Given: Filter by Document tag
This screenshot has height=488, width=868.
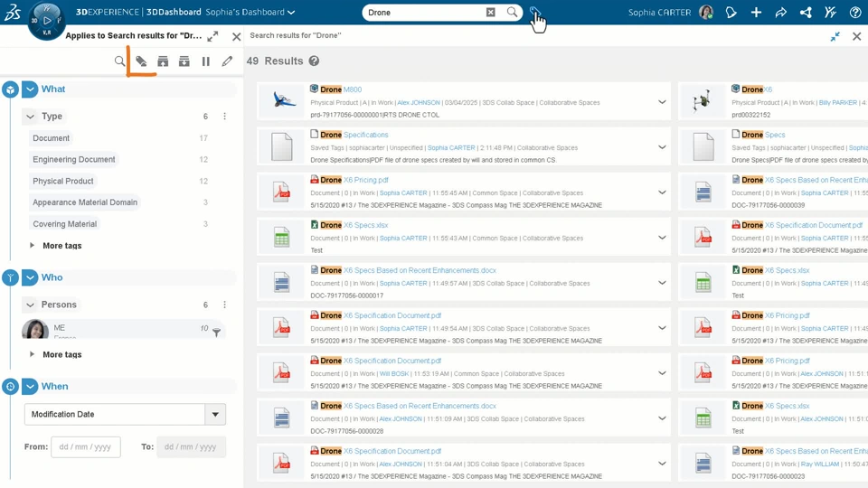Looking at the screenshot, I should point(51,137).
